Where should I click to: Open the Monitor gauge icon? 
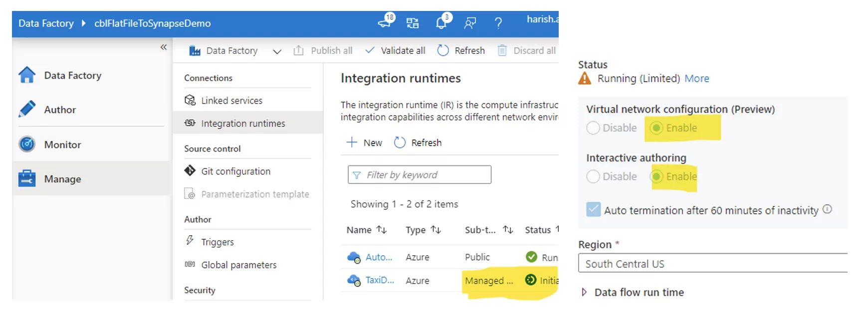tap(27, 144)
